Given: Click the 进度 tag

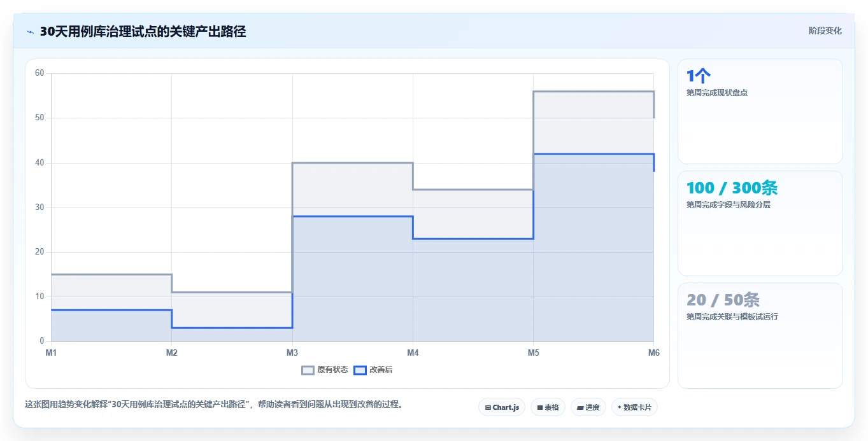Looking at the screenshot, I should (588, 407).
